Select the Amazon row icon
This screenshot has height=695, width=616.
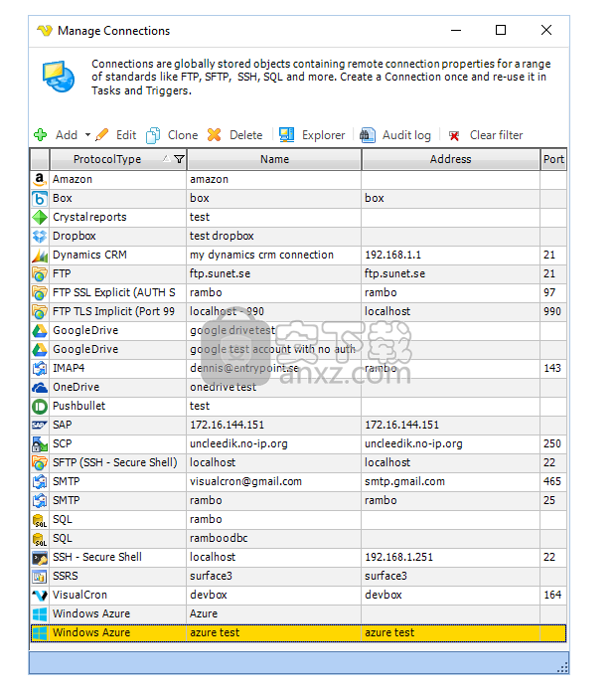(x=40, y=179)
